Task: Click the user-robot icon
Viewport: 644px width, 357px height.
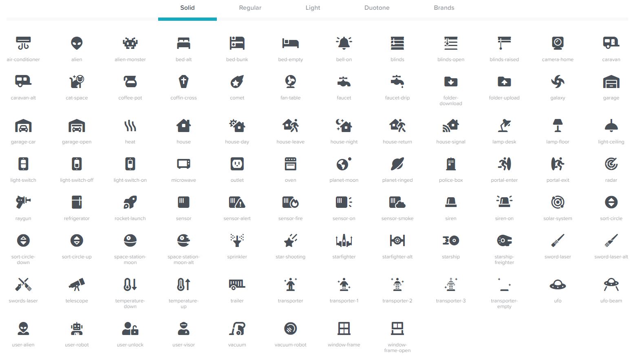Action: 77,328
